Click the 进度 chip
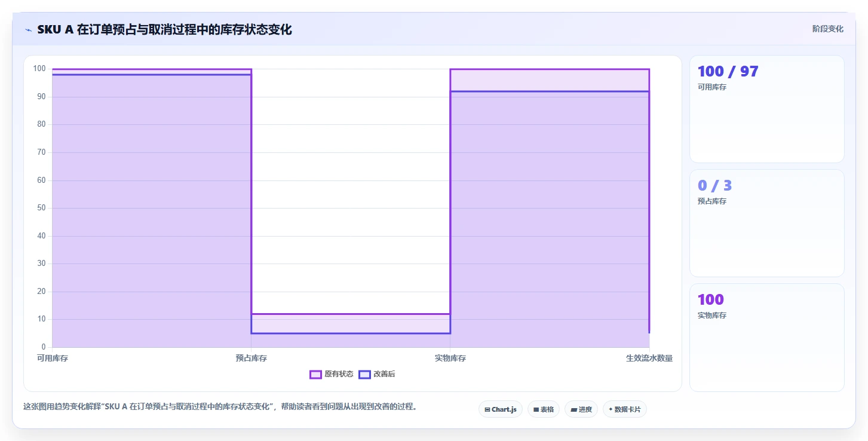 pyautogui.click(x=581, y=409)
